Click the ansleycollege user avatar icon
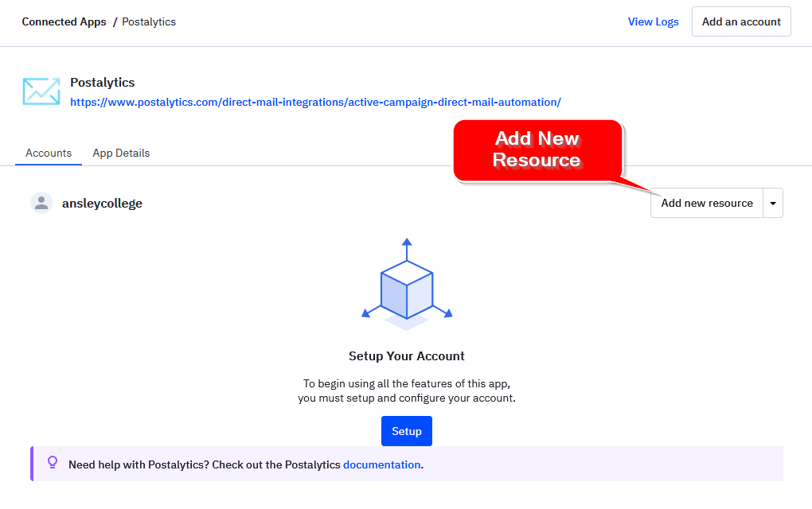812x509 pixels. [41, 203]
